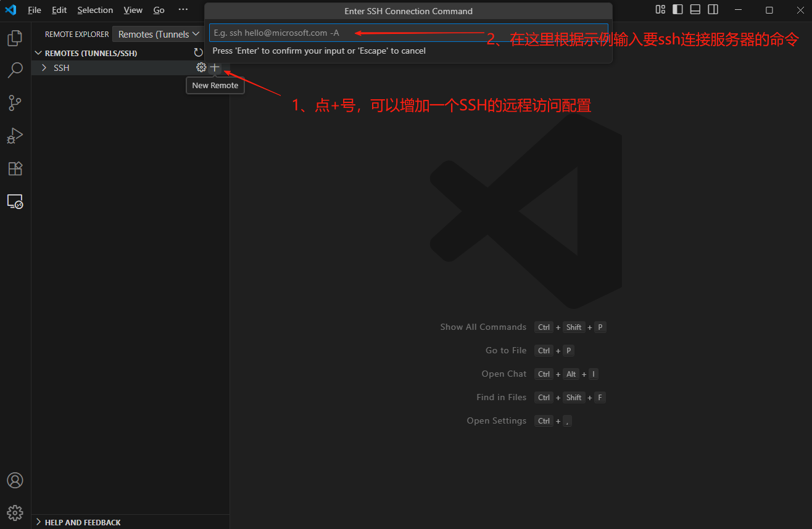
Task: Toggle the secondary side bar layout button
Action: (713, 10)
